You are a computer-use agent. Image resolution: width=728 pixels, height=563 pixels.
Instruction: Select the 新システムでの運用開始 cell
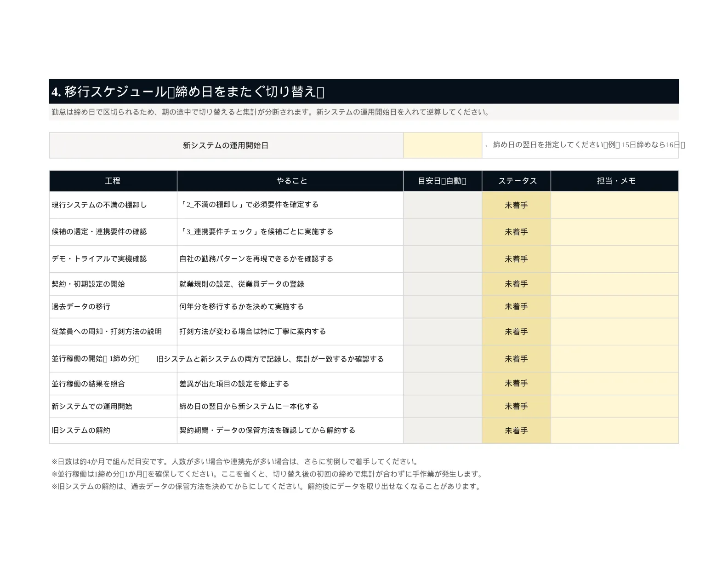113,406
